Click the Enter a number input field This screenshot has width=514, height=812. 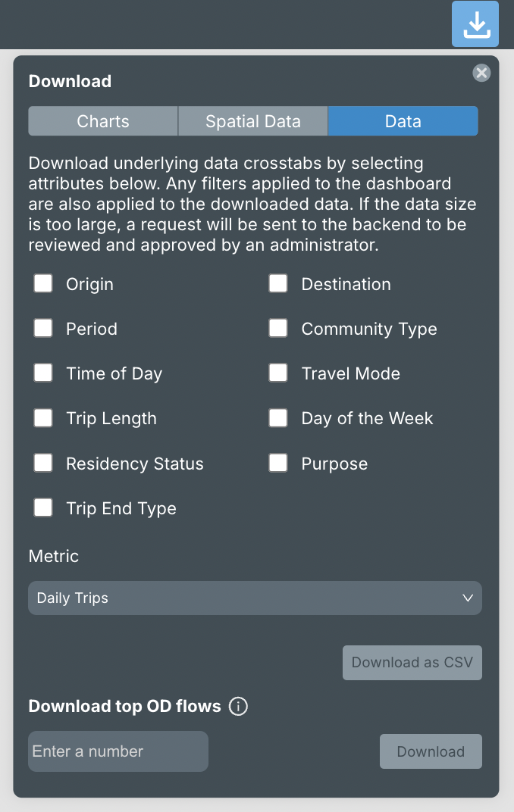coord(118,751)
